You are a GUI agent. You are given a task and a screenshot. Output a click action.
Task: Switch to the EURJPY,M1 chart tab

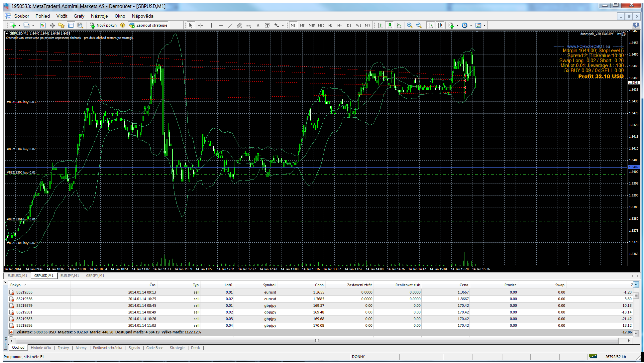pyautogui.click(x=70, y=276)
